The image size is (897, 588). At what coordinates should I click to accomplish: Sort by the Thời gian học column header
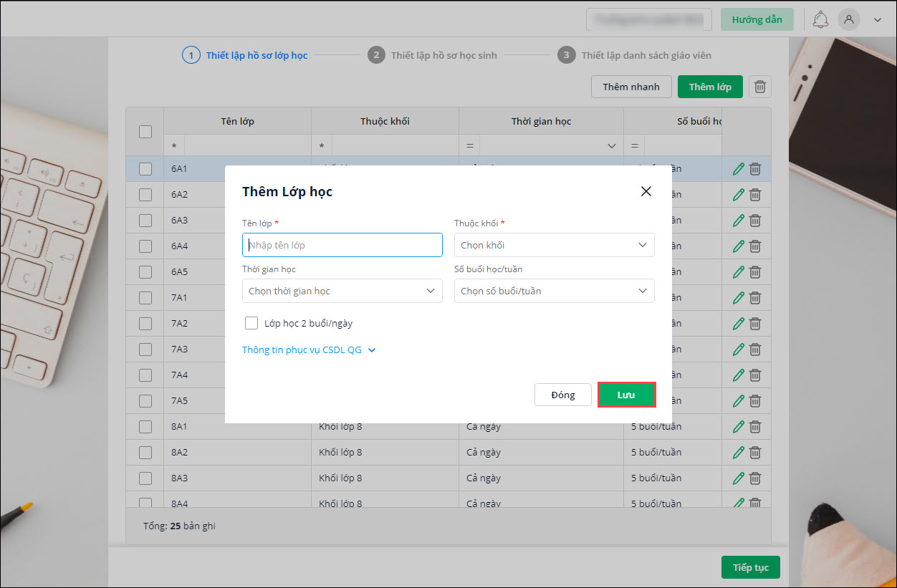pyautogui.click(x=541, y=121)
